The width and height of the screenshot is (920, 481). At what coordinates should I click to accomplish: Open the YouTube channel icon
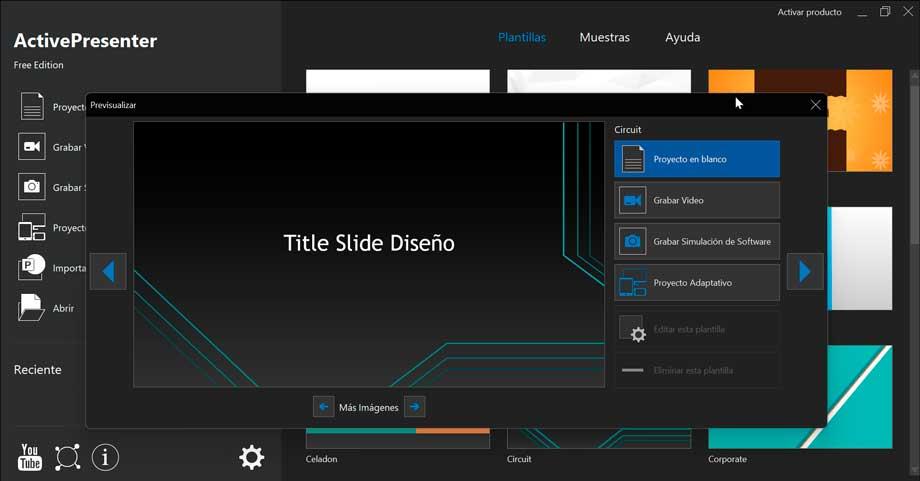coord(30,457)
